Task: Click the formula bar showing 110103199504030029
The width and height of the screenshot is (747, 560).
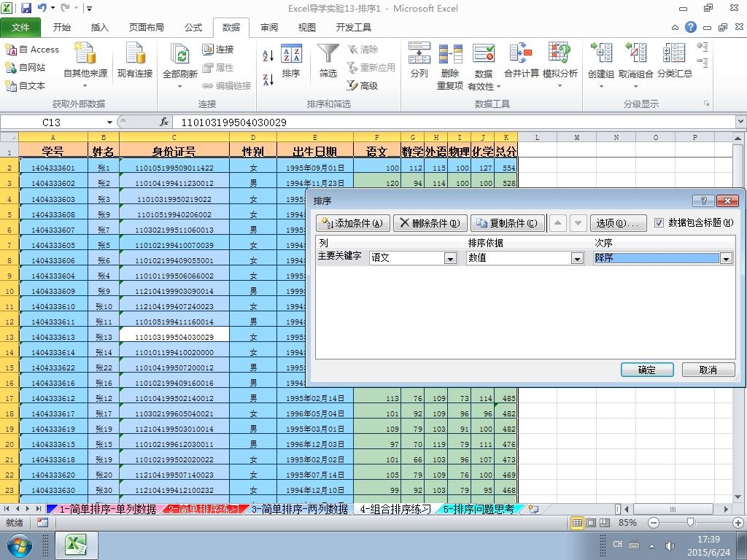Action: (454, 122)
